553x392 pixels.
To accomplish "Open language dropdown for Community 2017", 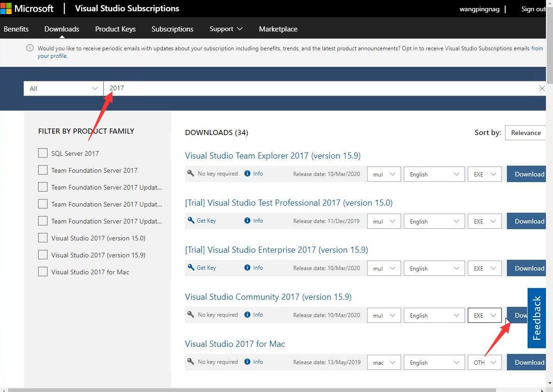I will [434, 315].
